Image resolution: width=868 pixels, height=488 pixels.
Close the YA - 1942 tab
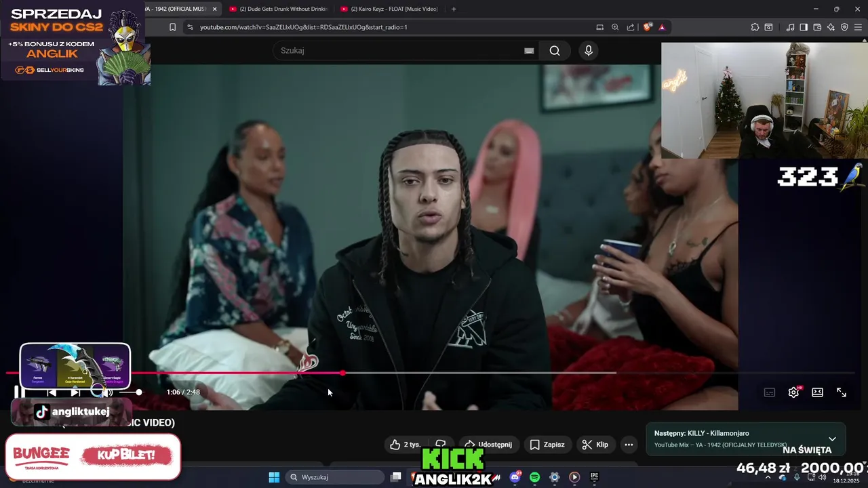point(215,9)
